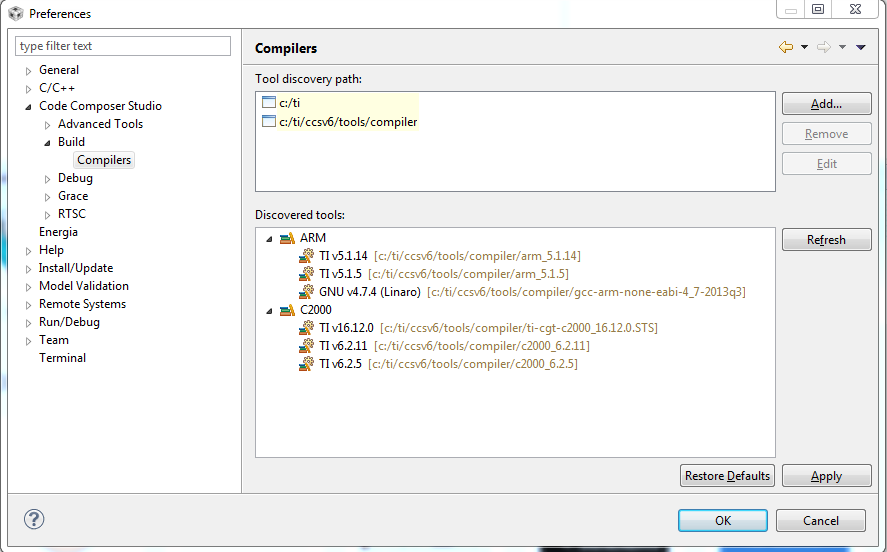Select the c:/ti discovery path
The width and height of the screenshot is (887, 552).
pos(290,103)
